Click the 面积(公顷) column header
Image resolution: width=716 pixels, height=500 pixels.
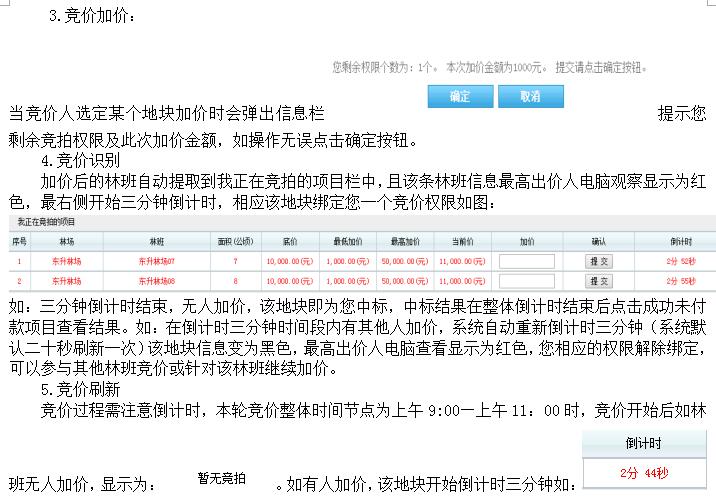[x=236, y=241]
